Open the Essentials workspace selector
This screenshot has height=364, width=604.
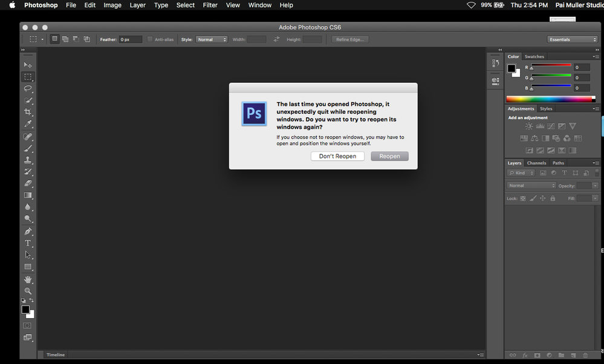571,38
